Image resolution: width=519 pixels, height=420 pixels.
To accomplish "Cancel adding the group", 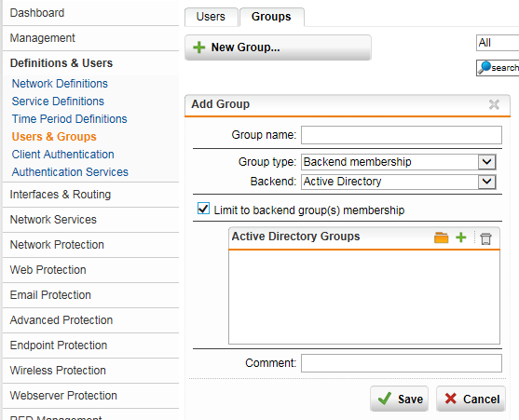I will pyautogui.click(x=471, y=399).
